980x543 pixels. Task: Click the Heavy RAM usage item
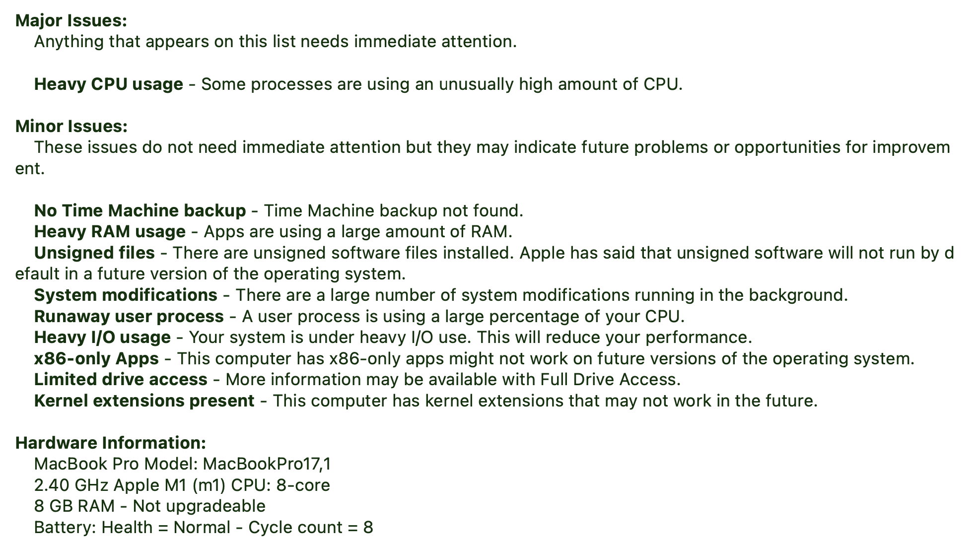[110, 232]
